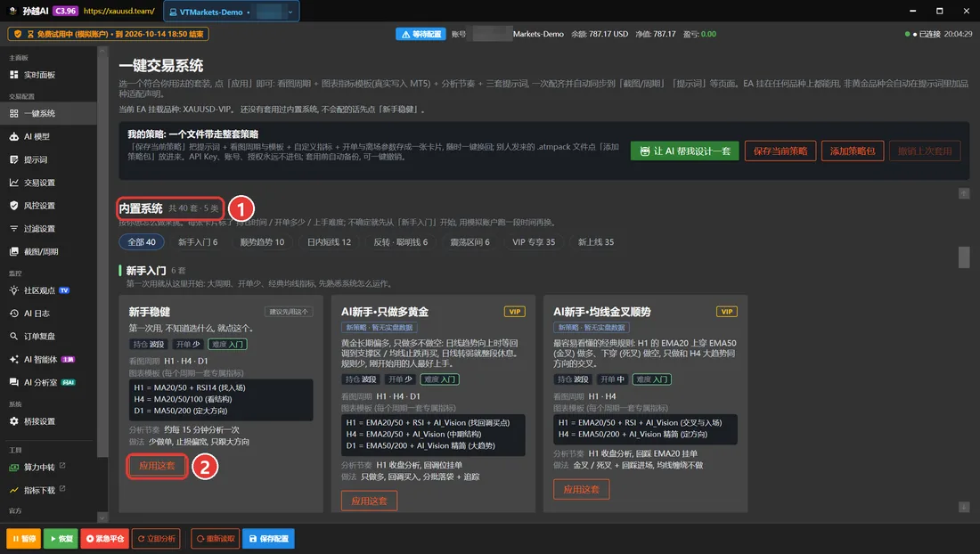Viewport: 980px width, 554px height.
Task: Click the 建议先用这个 badge on 新手稳健
Action: (x=288, y=312)
